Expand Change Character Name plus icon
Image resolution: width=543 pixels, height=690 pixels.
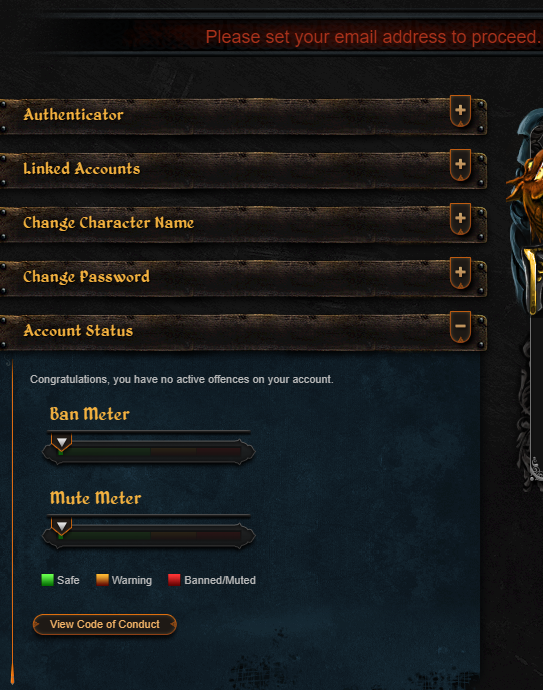460,219
